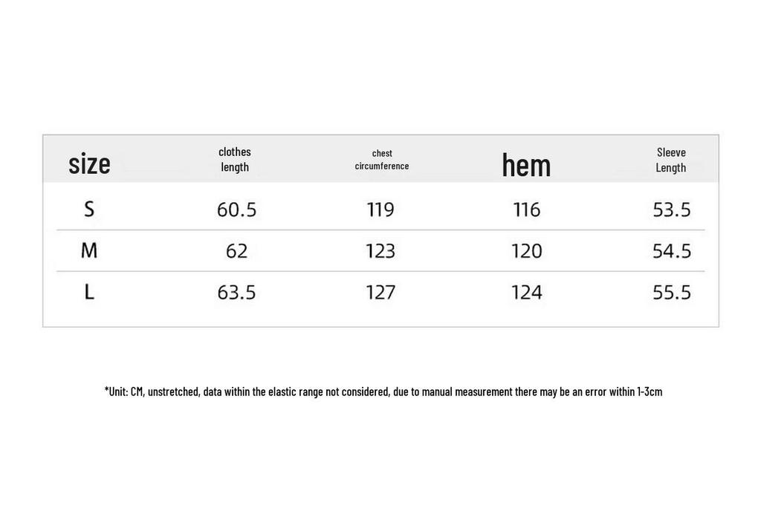Click the unit measurement footnote text

(x=383, y=392)
